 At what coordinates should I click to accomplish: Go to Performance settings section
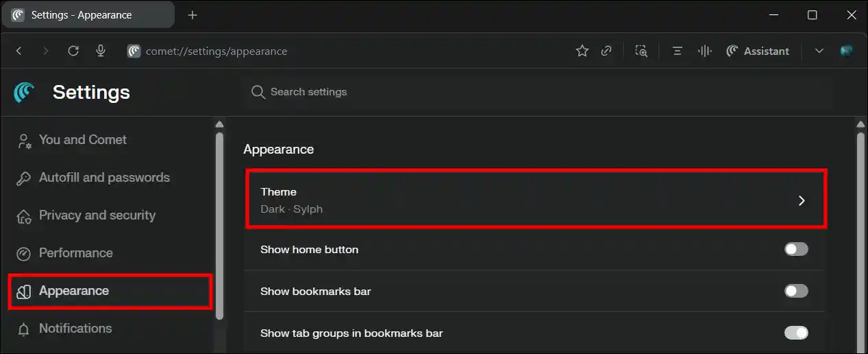(75, 252)
